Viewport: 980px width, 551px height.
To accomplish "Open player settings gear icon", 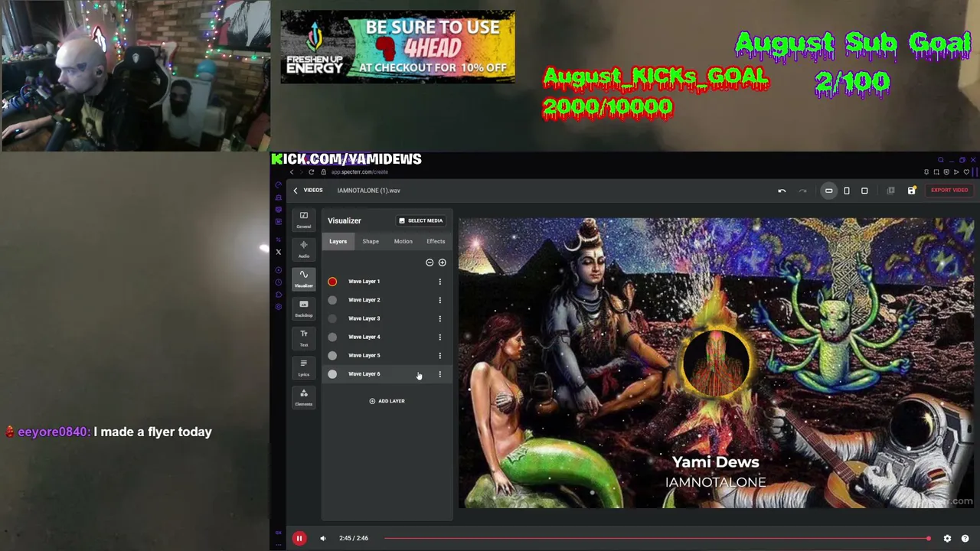I will click(x=947, y=539).
